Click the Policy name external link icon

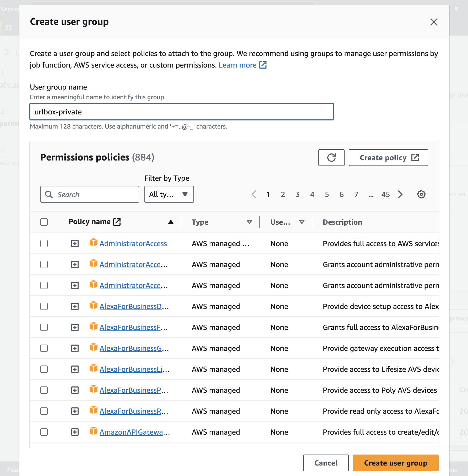117,222
